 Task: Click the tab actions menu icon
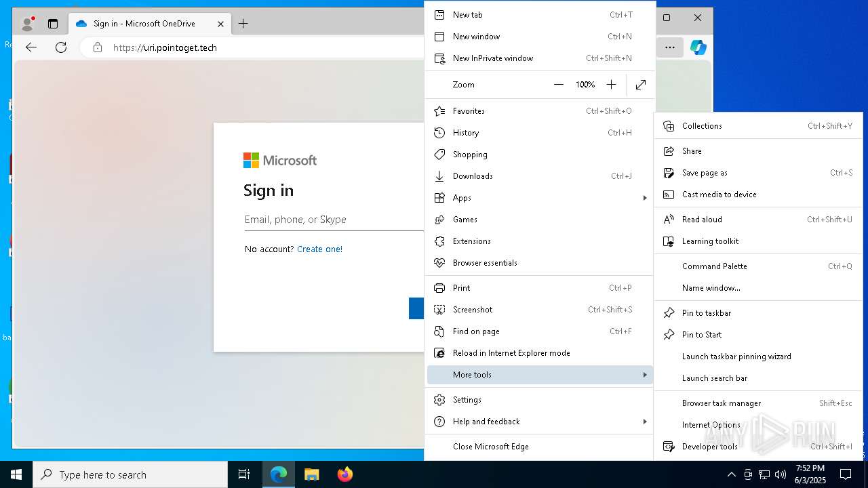pyautogui.click(x=53, y=24)
